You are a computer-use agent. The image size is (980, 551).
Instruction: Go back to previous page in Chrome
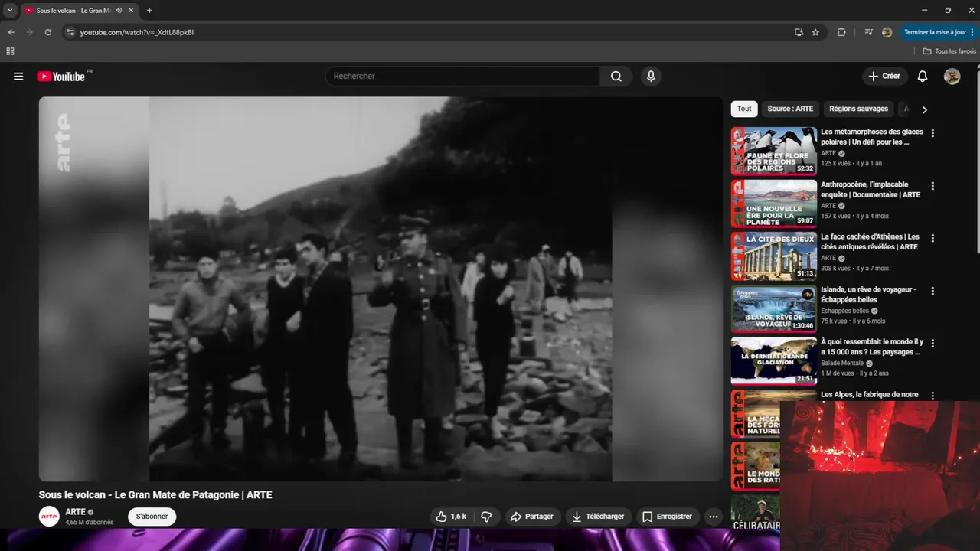pos(11,32)
